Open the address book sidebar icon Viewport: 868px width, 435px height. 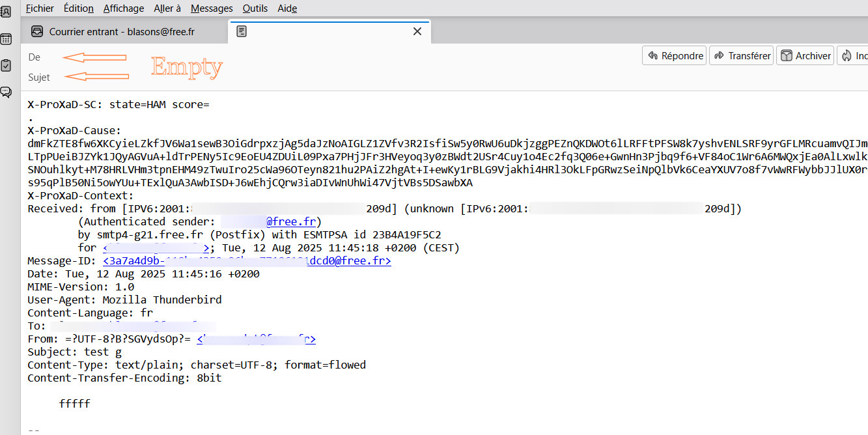click(x=6, y=12)
